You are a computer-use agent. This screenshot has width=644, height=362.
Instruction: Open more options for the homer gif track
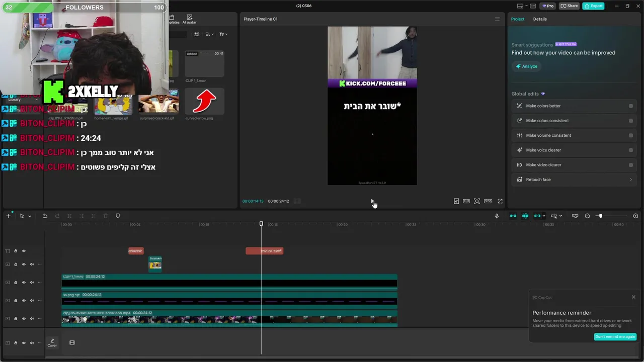tap(40, 264)
